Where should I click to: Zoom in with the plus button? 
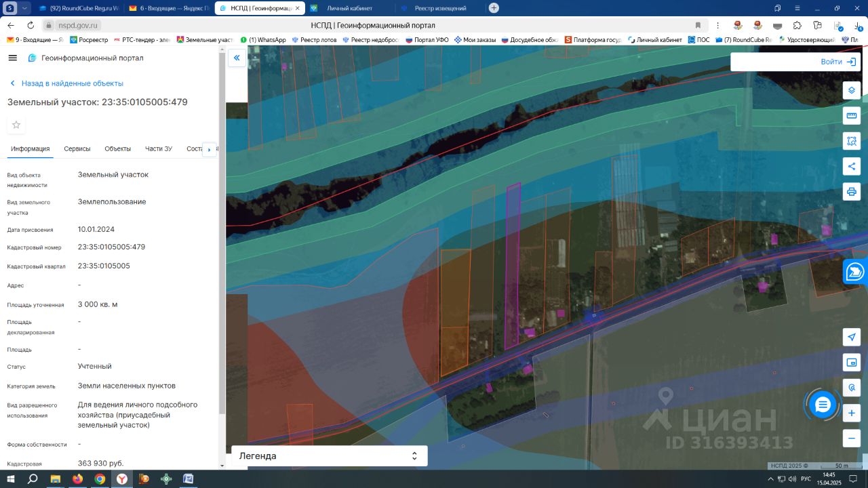[x=852, y=413]
